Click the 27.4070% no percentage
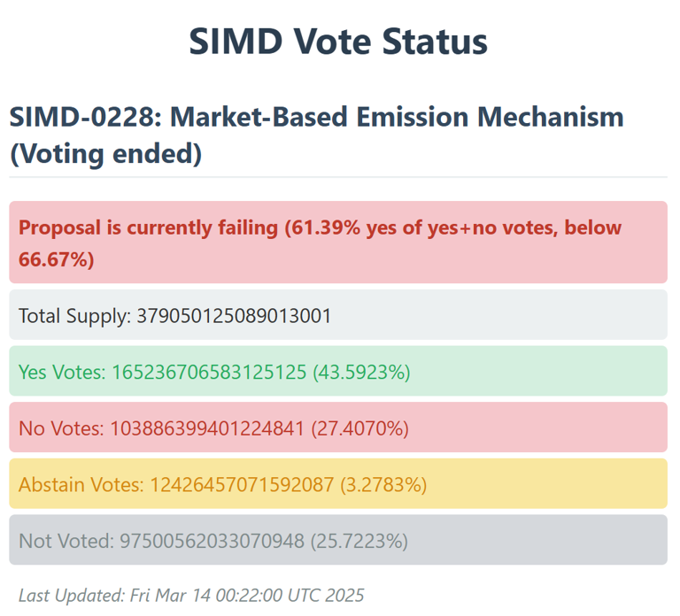This screenshot has width=680, height=616. [x=360, y=428]
